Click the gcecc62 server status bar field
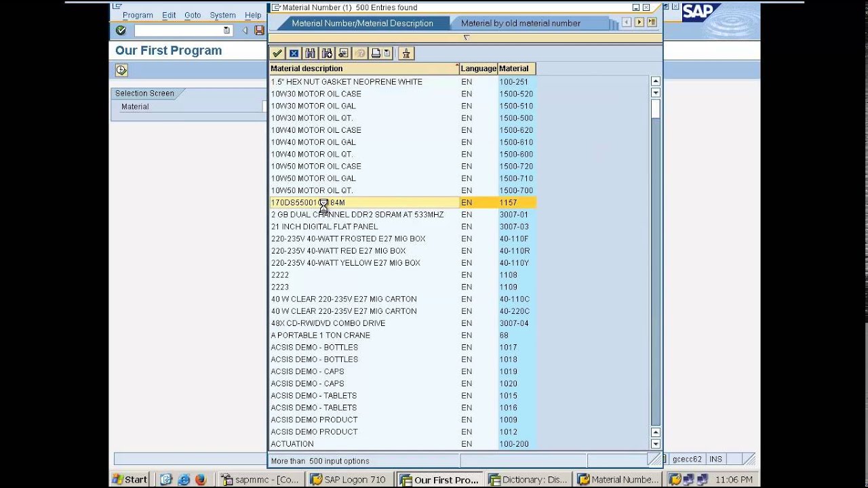Viewport: 868px width, 488px height. (x=687, y=460)
